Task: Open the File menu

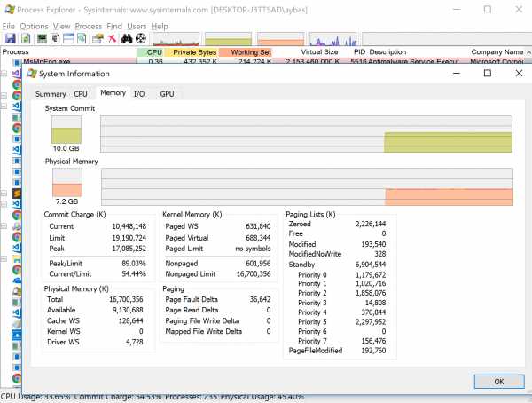Action: pos(9,26)
